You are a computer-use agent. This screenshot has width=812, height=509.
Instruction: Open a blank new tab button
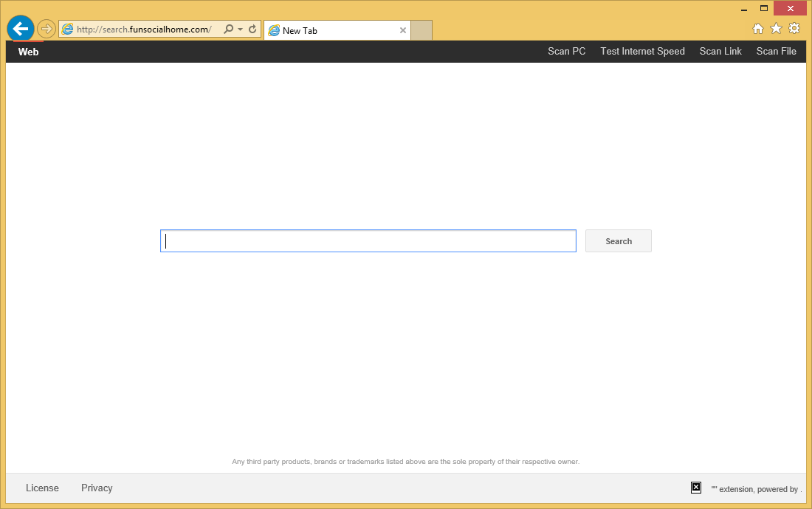point(422,30)
